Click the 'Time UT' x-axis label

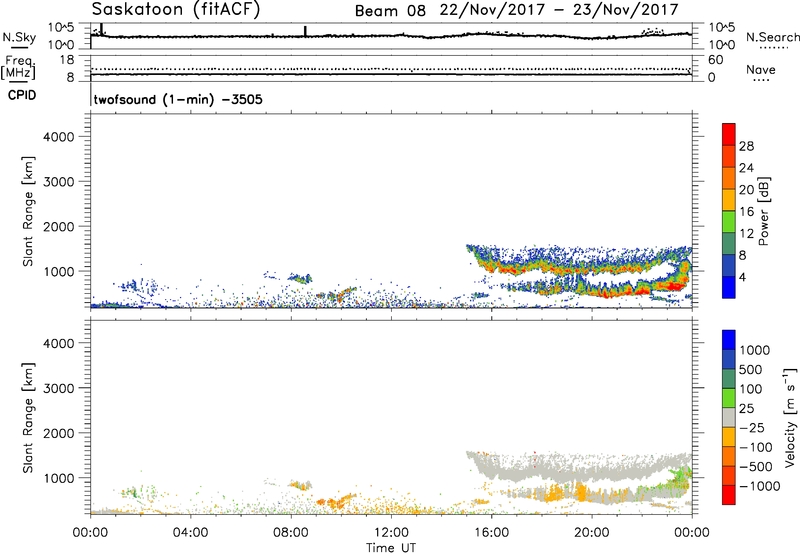point(391,548)
